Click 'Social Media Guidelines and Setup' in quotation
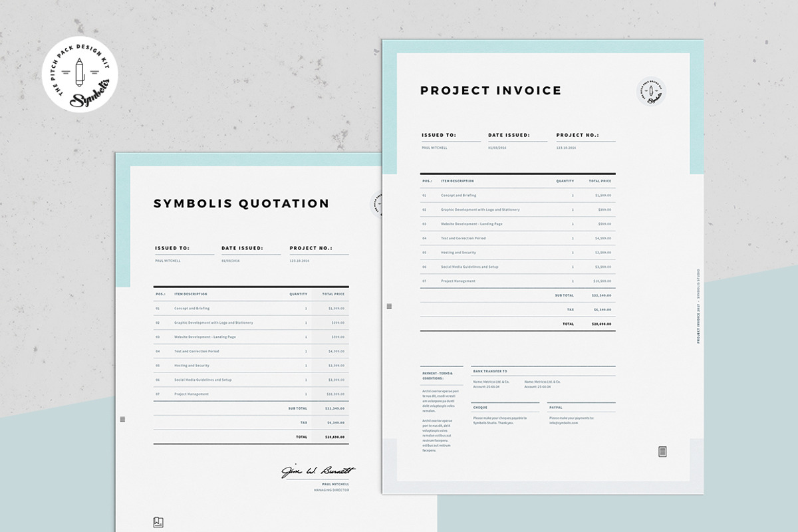 click(203, 380)
